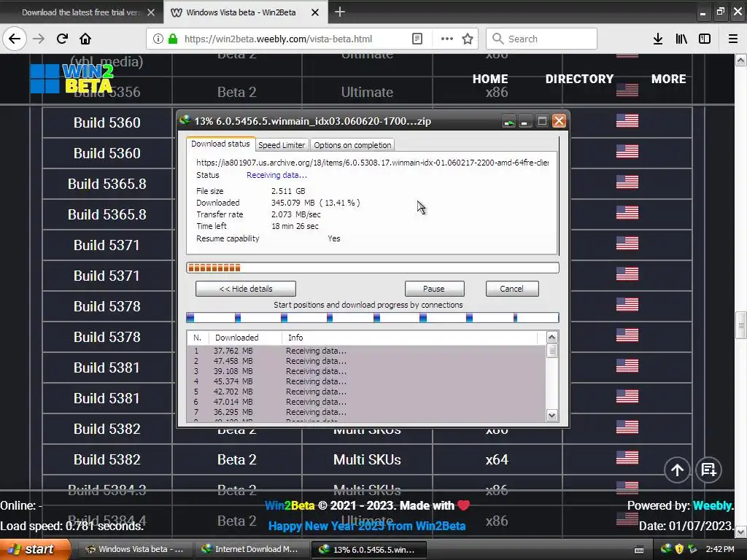Click the page scrollbar up arrow

pyautogui.click(x=741, y=60)
